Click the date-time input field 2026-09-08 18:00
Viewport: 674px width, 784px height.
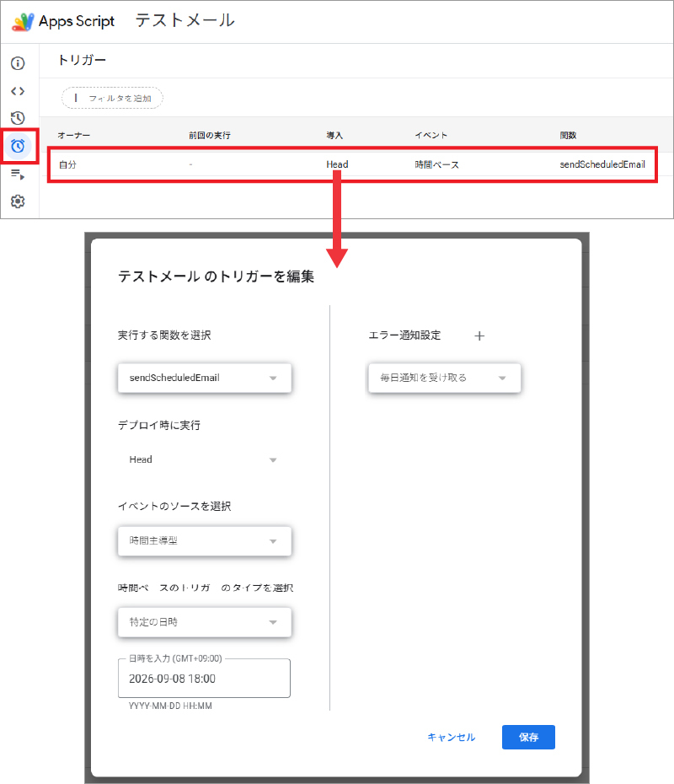(204, 679)
